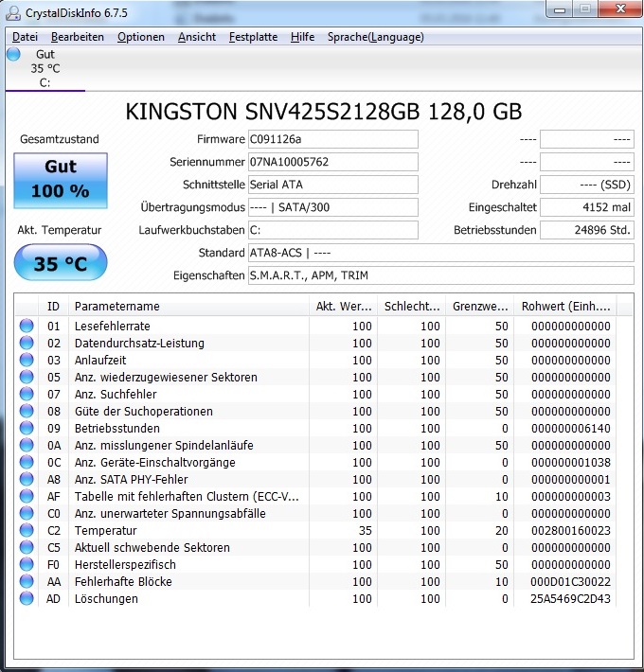The width and height of the screenshot is (644, 672).
Task: Click the status orb for Anlaufzeit row
Action: (27, 360)
